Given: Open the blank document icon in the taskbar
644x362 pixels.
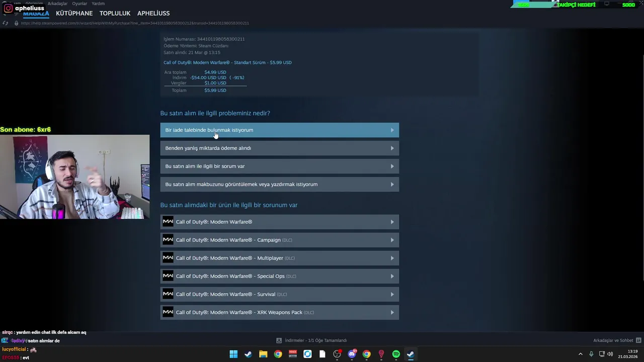Looking at the screenshot, I should [x=322, y=354].
